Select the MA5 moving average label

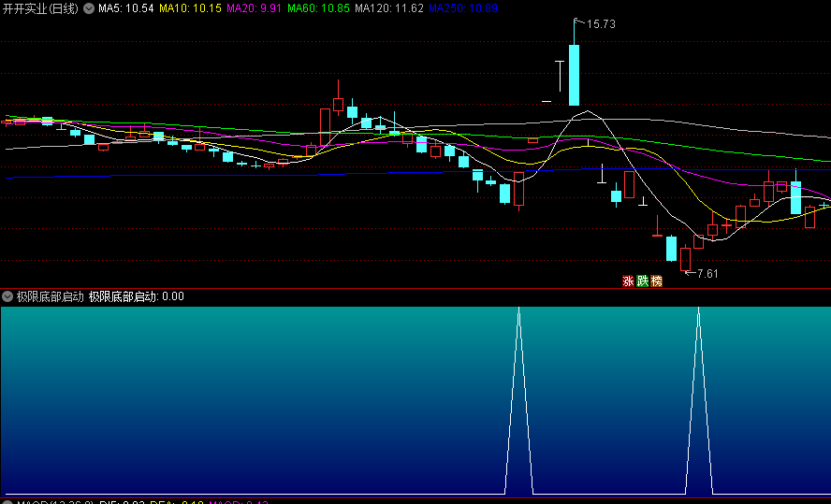[x=125, y=8]
